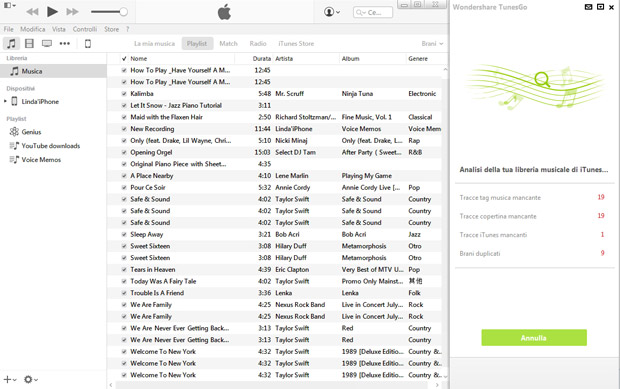Image resolution: width=620 pixels, height=389 pixels.
Task: Click the iPhone device icon in toolbar
Action: pyautogui.click(x=88, y=43)
